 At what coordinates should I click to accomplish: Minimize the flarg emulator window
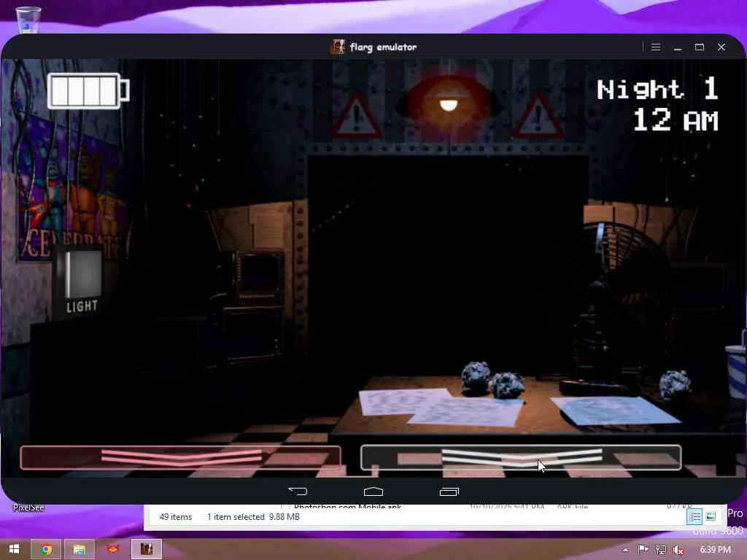click(678, 47)
